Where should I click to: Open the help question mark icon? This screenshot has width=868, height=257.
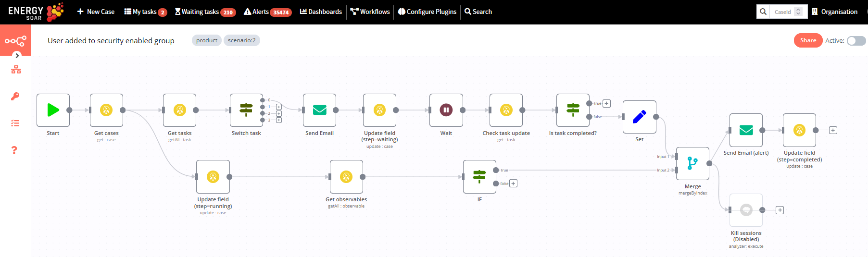coord(14,150)
